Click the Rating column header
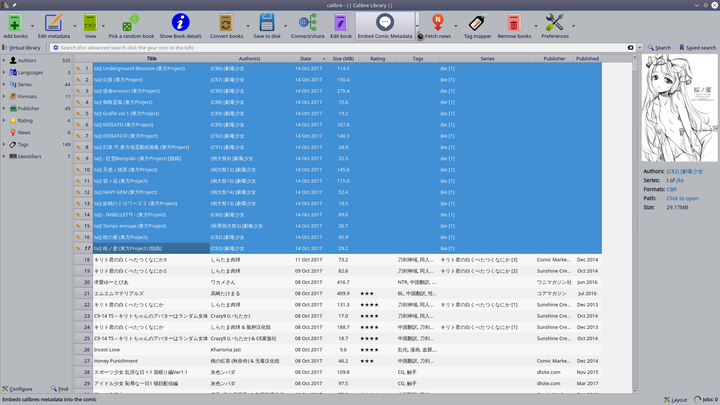Viewport: 720px width, 405px height. pos(377,58)
